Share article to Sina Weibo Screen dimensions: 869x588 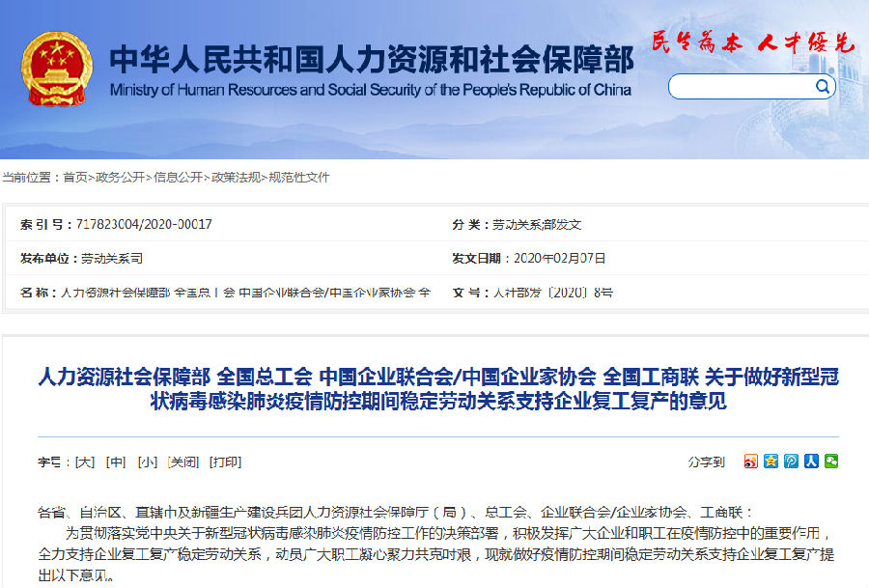(x=751, y=462)
